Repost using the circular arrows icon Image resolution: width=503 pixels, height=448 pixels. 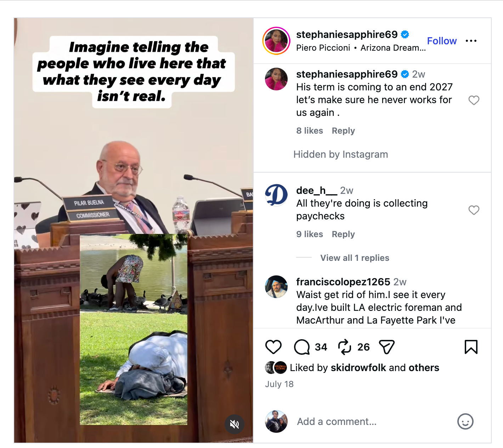click(x=344, y=347)
